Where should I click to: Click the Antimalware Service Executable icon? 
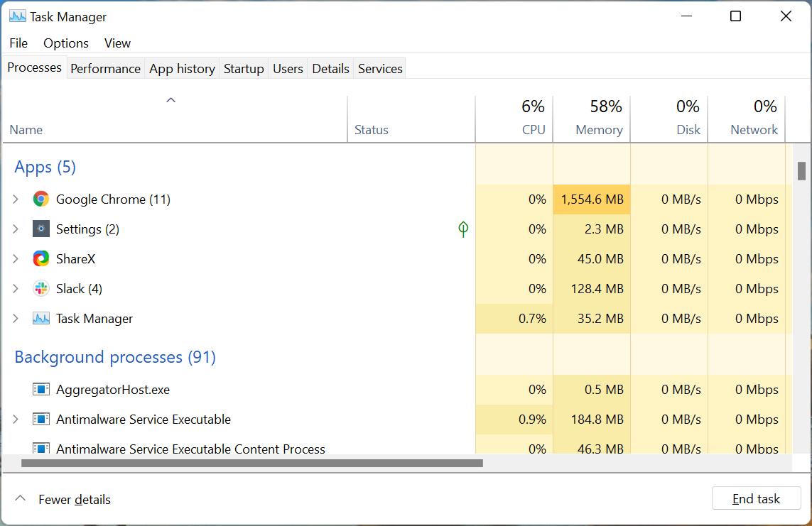pos(41,420)
